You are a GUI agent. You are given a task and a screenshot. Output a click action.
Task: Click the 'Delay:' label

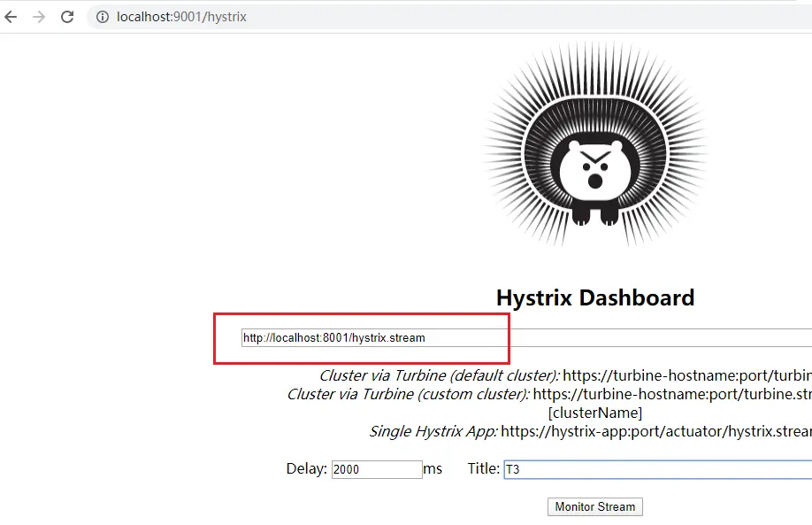point(307,468)
